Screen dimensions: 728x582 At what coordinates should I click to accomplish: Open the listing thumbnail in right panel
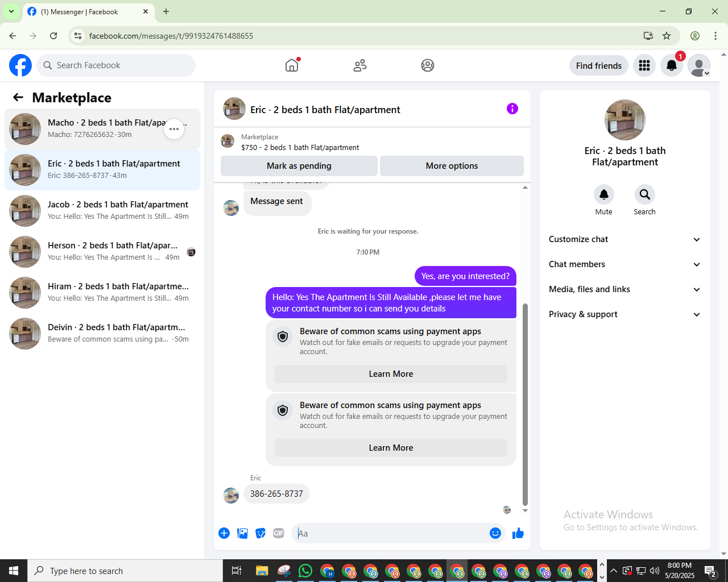click(x=624, y=120)
